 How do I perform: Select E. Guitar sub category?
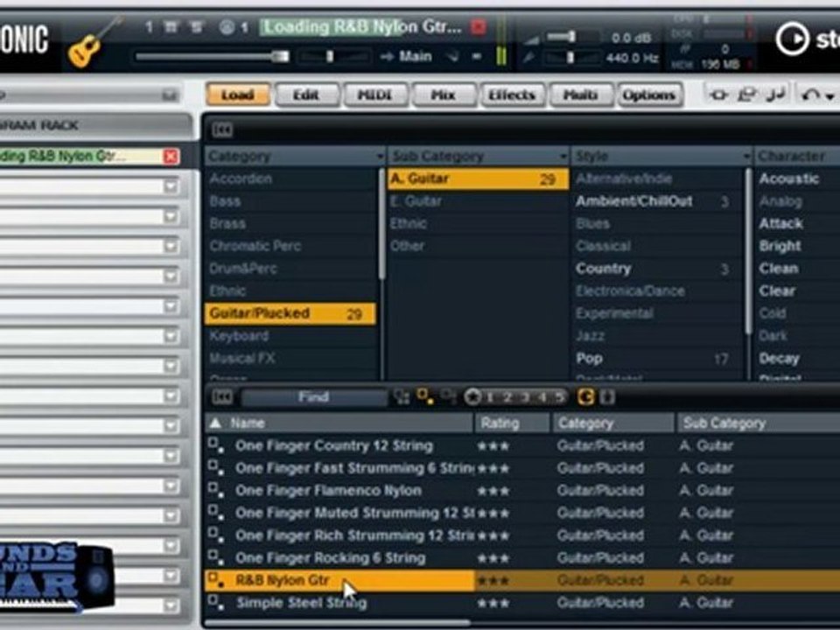[478, 201]
